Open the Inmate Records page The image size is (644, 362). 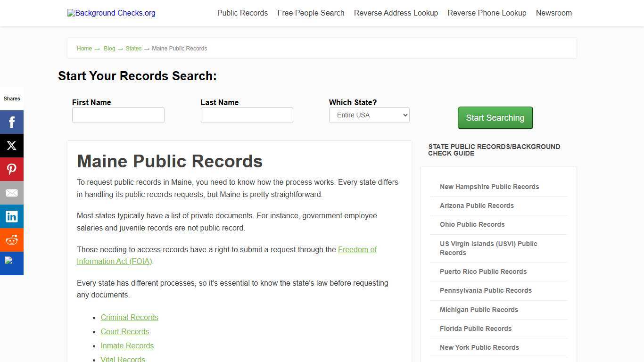click(x=127, y=346)
